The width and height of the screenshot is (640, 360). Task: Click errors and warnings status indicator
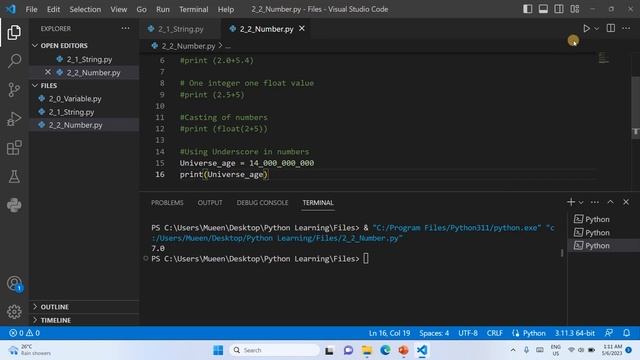click(24, 333)
